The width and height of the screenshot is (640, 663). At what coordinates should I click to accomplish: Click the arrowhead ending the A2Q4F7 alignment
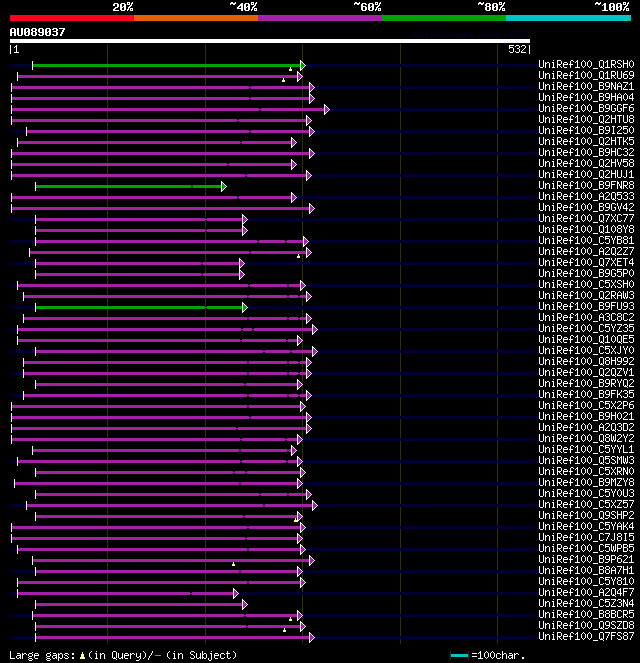pos(236,593)
